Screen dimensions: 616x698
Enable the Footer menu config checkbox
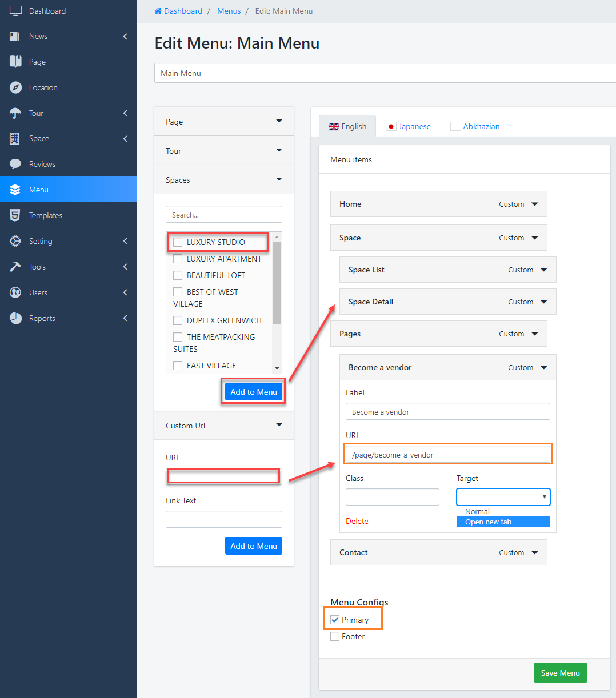(x=335, y=636)
